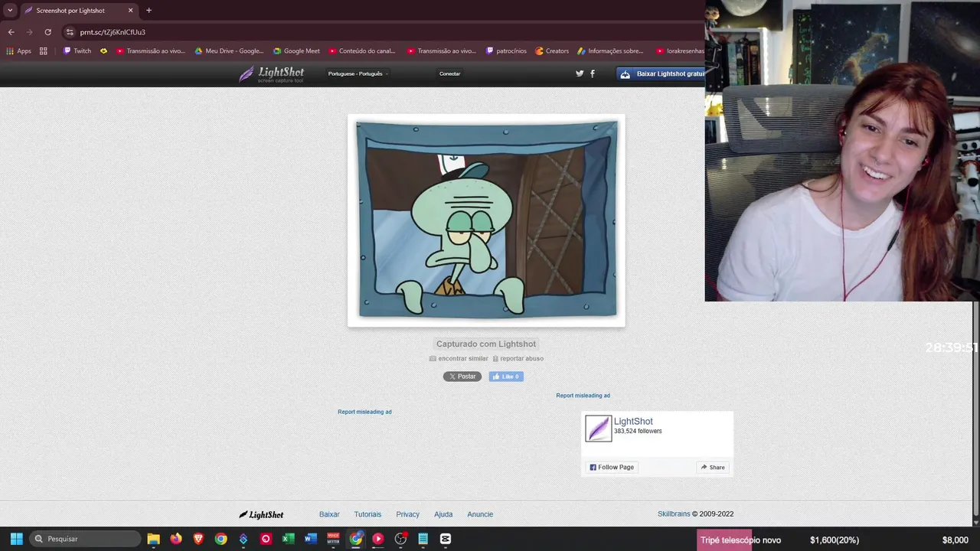Open the Conteúdo do canal bookmark
This screenshot has width=980, height=551.
(x=362, y=51)
